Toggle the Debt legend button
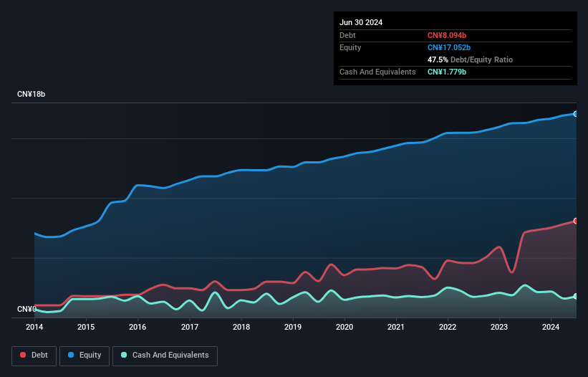This screenshot has width=588, height=377. click(34, 355)
